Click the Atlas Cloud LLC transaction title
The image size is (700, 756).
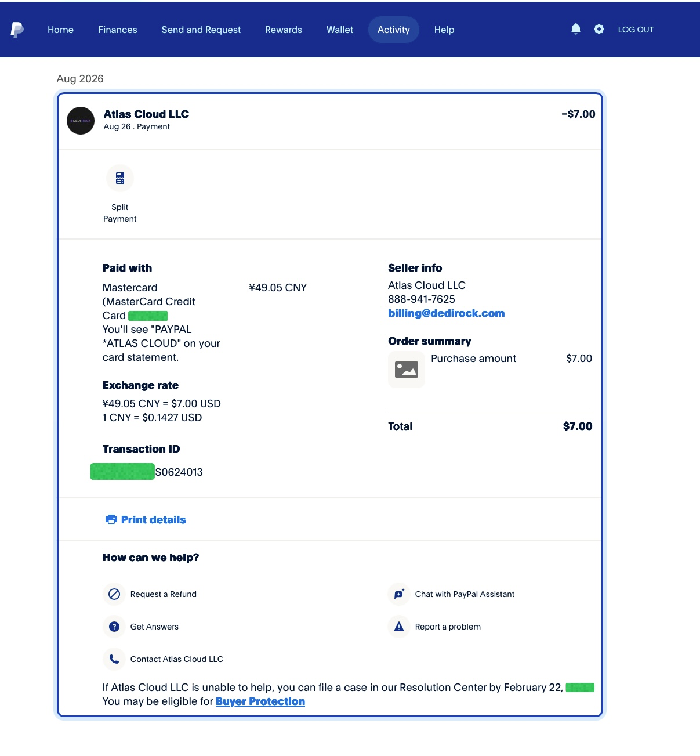[x=146, y=114]
